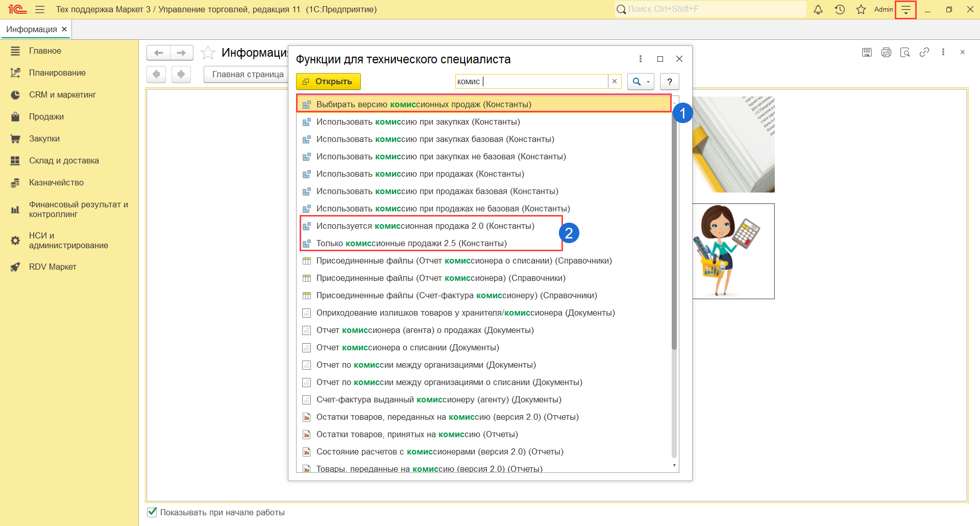
Task: Click the Главная страница button
Action: [x=248, y=75]
